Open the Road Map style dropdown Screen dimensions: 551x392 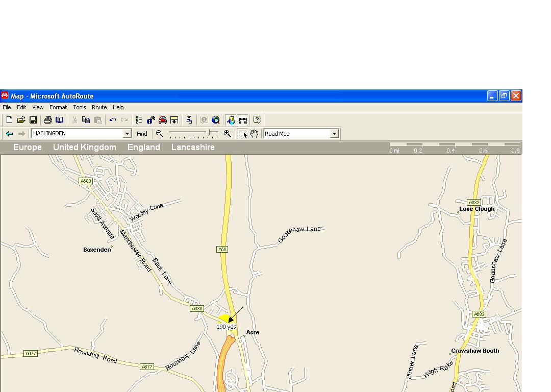(334, 134)
